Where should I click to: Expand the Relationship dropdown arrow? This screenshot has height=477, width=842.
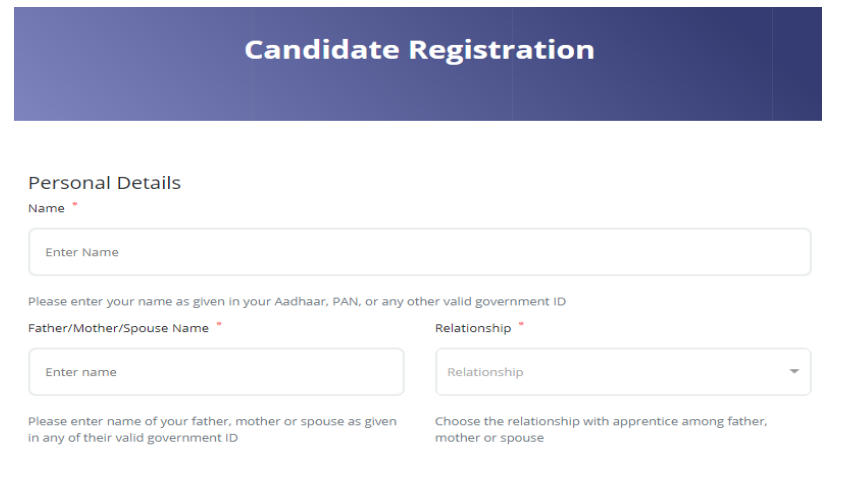[794, 372]
